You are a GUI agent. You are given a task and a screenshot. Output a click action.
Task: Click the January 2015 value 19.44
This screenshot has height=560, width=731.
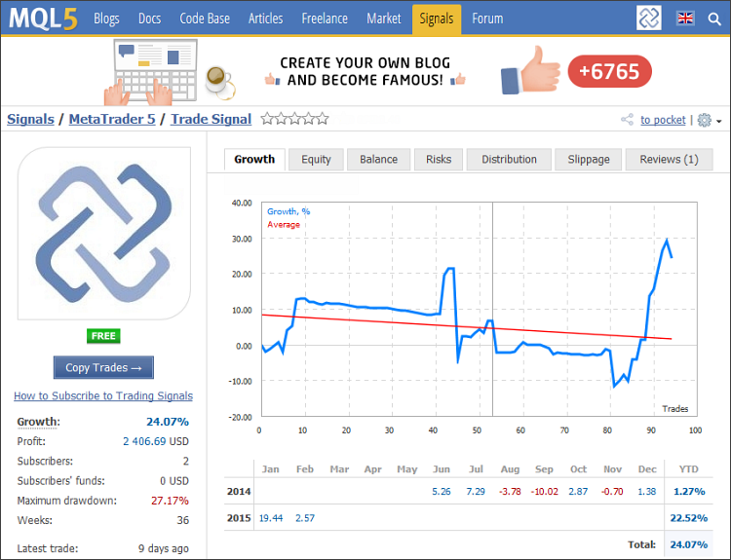click(271, 518)
